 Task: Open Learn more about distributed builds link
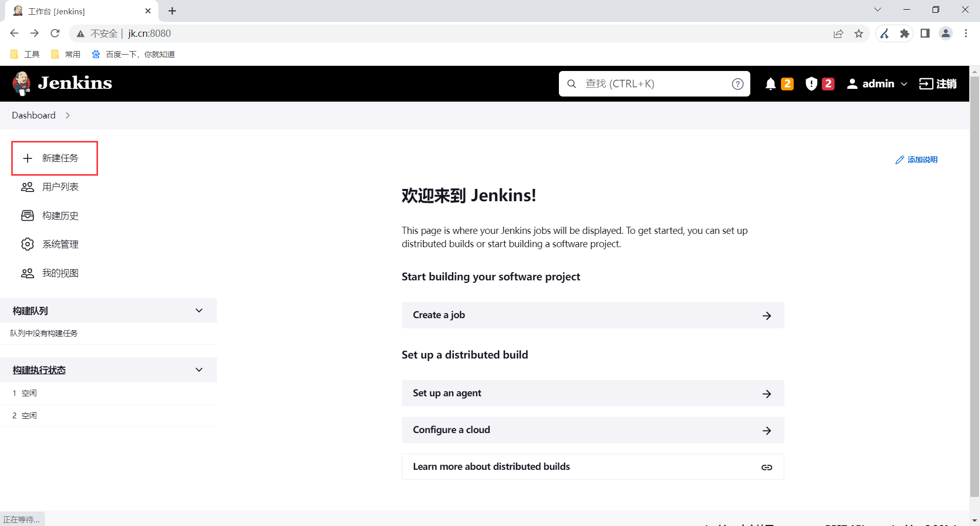pos(593,467)
